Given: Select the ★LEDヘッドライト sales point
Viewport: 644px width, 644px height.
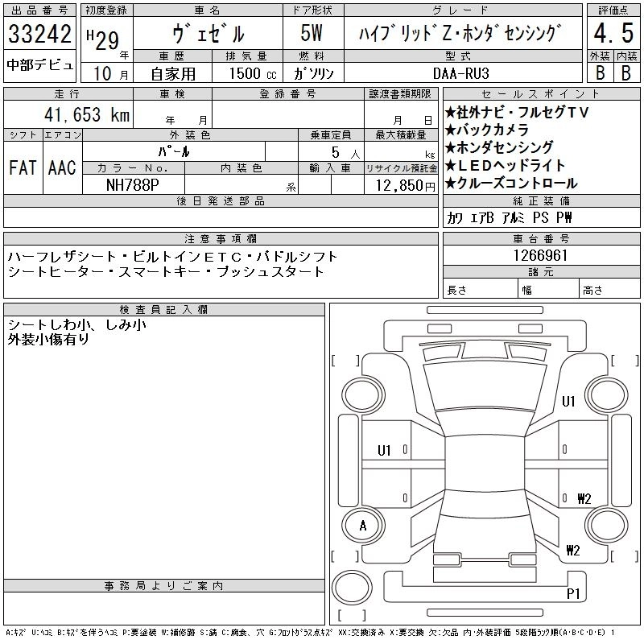Looking at the screenshot, I should [x=506, y=165].
